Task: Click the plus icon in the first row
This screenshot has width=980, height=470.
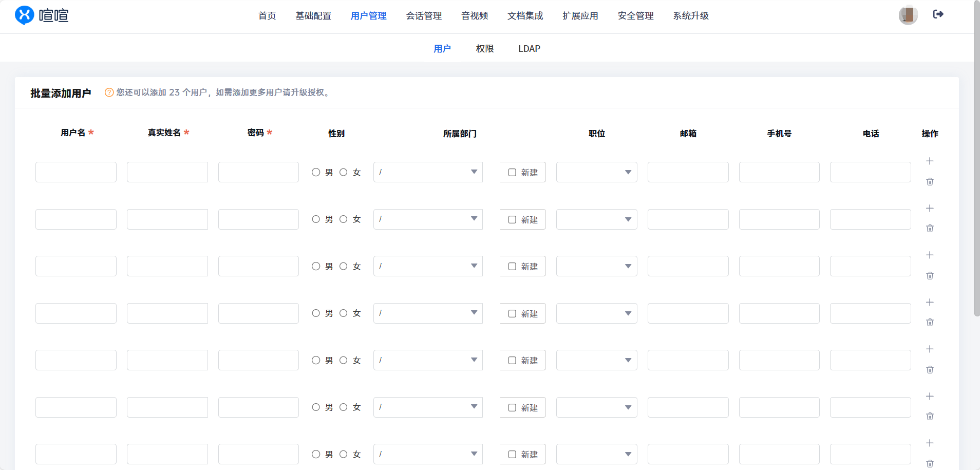Action: pos(930,161)
